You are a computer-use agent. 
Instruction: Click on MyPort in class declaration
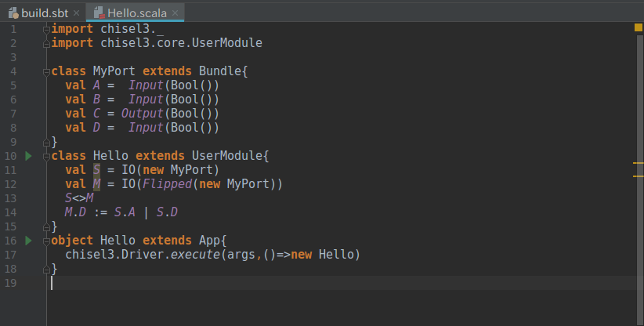tap(114, 71)
